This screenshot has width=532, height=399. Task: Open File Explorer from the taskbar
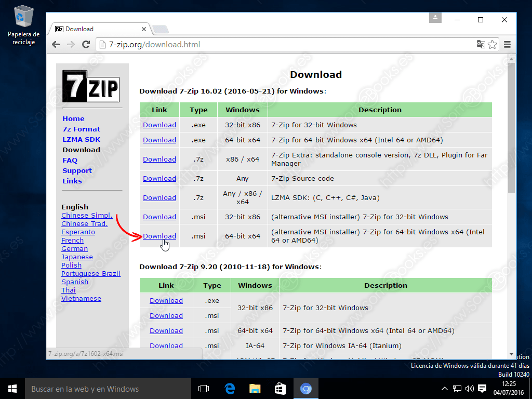click(x=254, y=388)
